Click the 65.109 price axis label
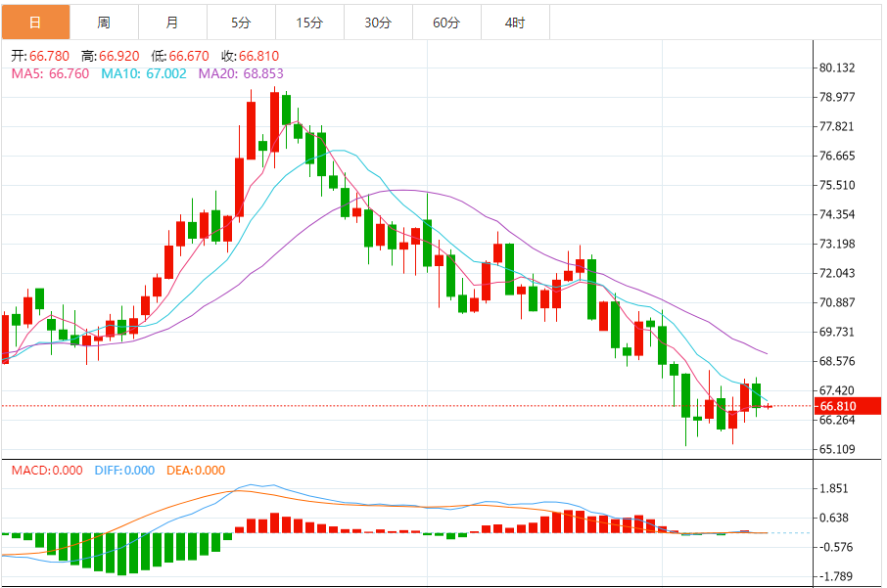The height and width of the screenshot is (588, 887). click(837, 449)
